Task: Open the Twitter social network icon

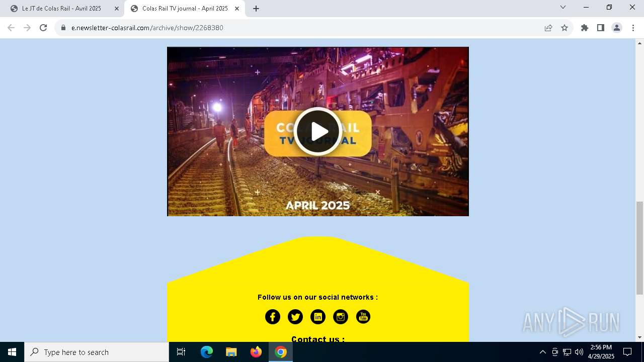Action: (x=295, y=317)
